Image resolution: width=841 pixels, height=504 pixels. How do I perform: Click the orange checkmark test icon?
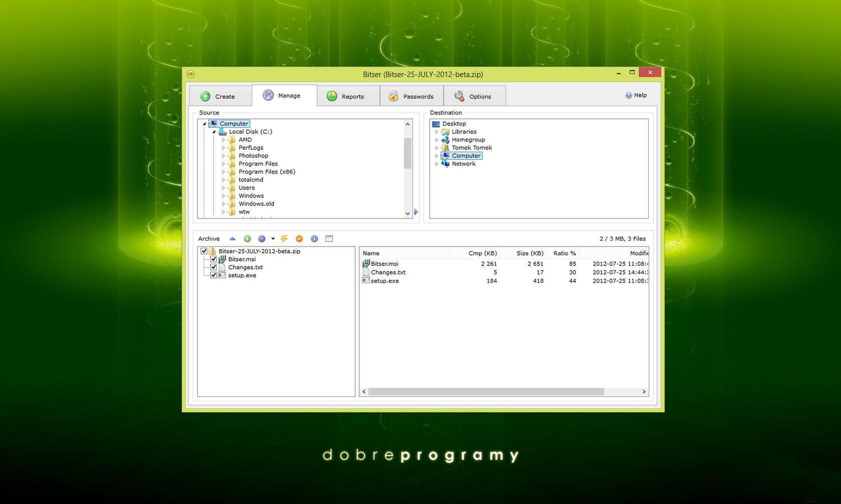click(x=299, y=239)
